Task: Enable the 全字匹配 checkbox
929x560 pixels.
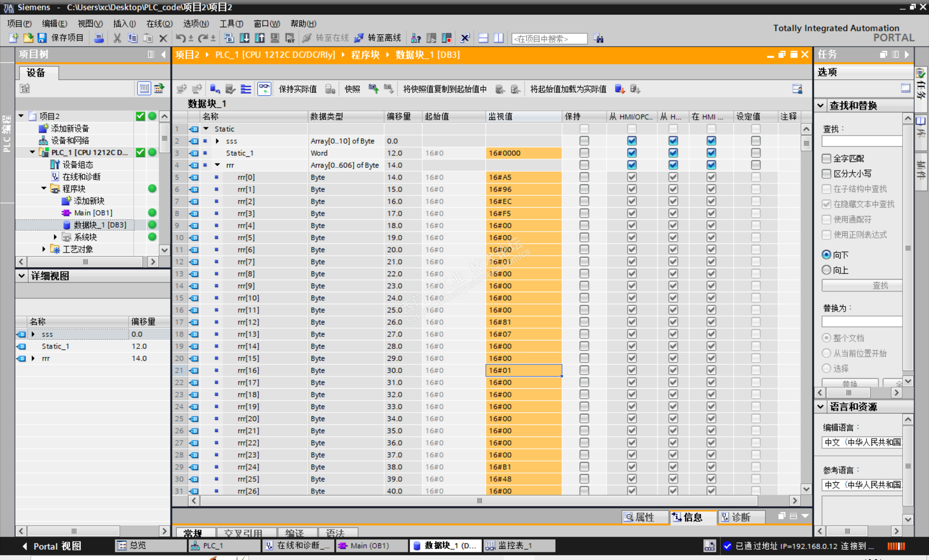Action: pyautogui.click(x=826, y=158)
